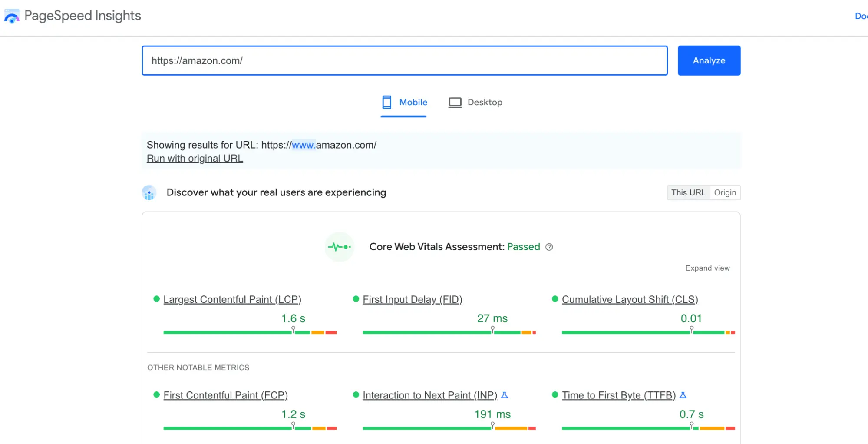
Task: Click the FID value 27 ms
Action: tap(492, 318)
